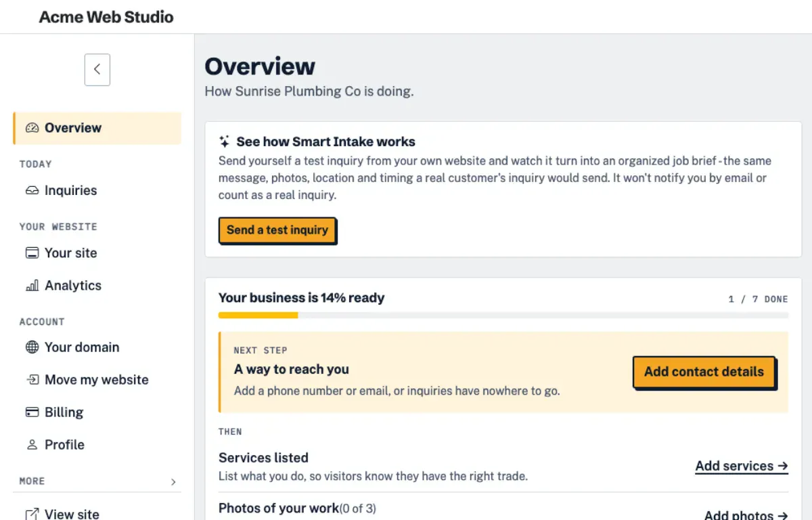Click the sparkle icon beside Smart Intake

click(x=225, y=142)
